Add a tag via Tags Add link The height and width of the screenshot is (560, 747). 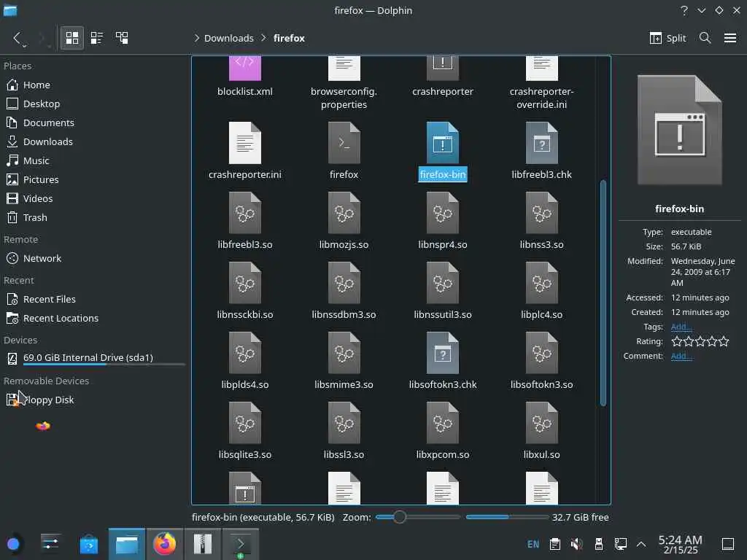point(681,327)
